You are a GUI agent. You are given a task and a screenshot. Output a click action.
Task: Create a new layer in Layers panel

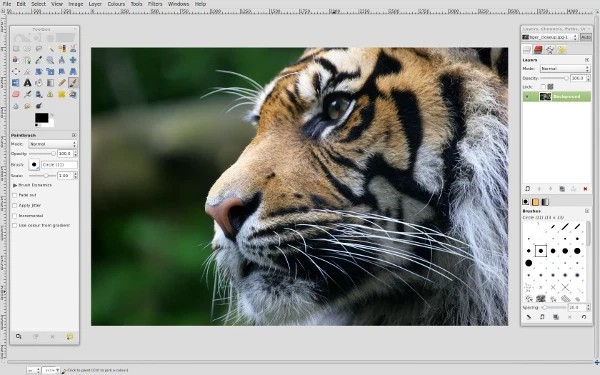point(528,189)
